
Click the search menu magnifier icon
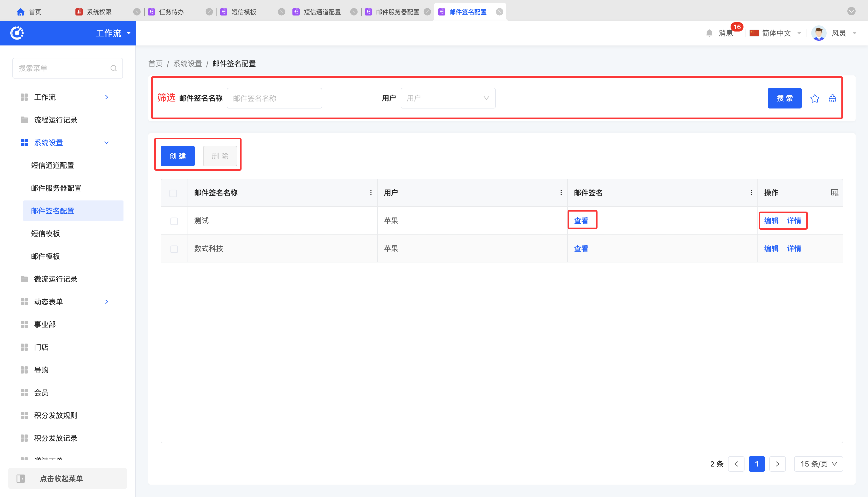(114, 68)
